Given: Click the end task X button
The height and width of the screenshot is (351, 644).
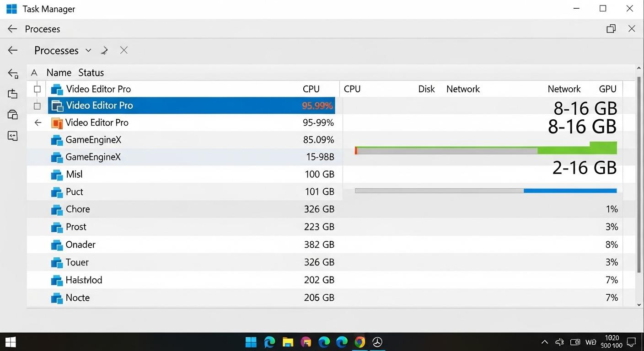Looking at the screenshot, I should (123, 50).
